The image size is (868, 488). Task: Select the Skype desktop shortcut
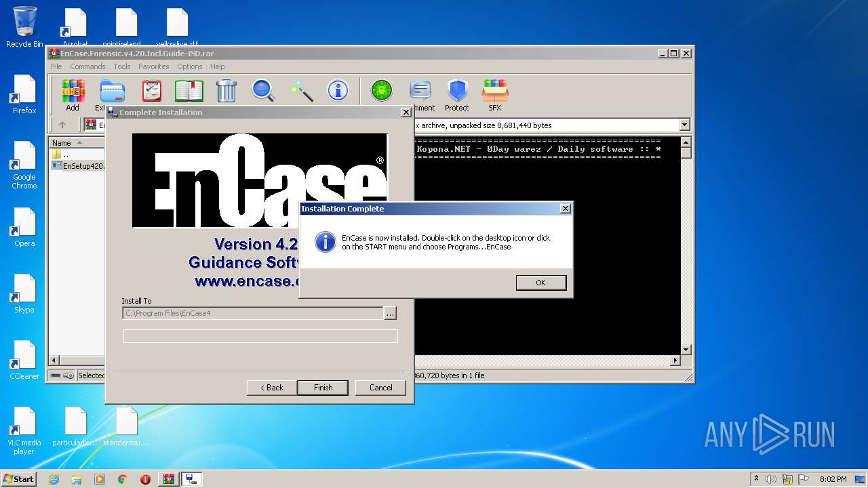(24, 293)
